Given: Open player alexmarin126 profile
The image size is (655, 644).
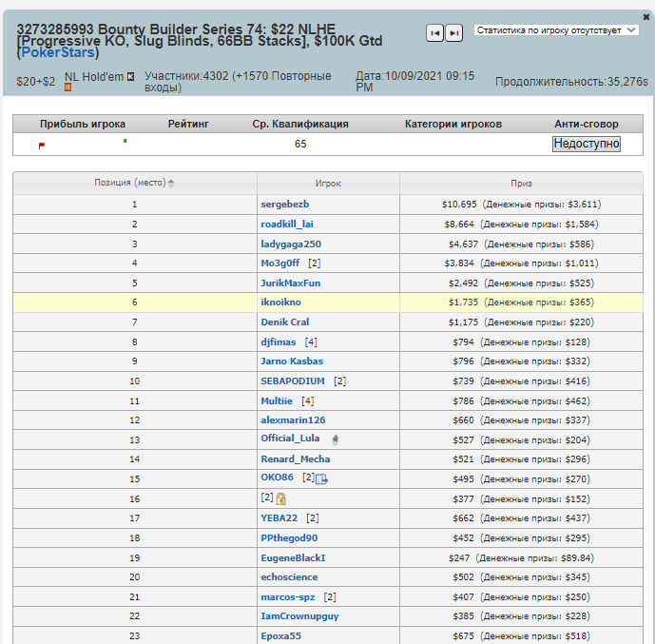Looking at the screenshot, I should 293,420.
